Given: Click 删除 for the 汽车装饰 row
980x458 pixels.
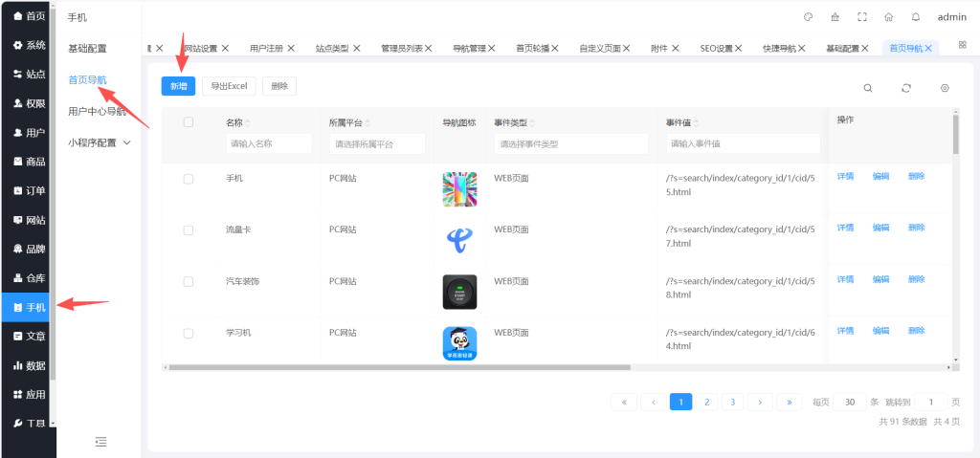Looking at the screenshot, I should click(916, 278).
